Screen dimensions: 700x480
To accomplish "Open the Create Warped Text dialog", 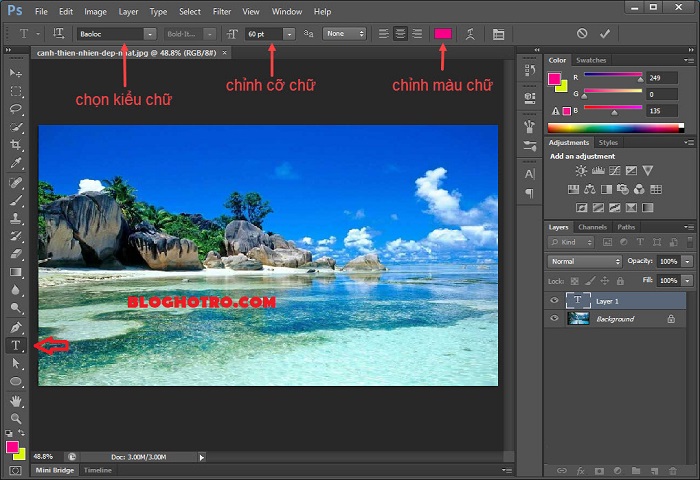I will (x=470, y=34).
